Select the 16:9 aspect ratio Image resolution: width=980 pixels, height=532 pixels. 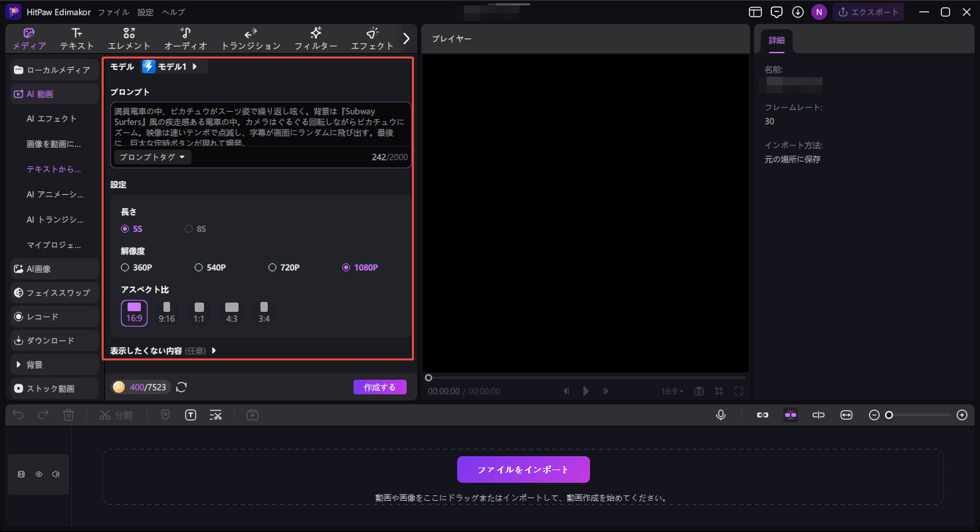click(134, 313)
